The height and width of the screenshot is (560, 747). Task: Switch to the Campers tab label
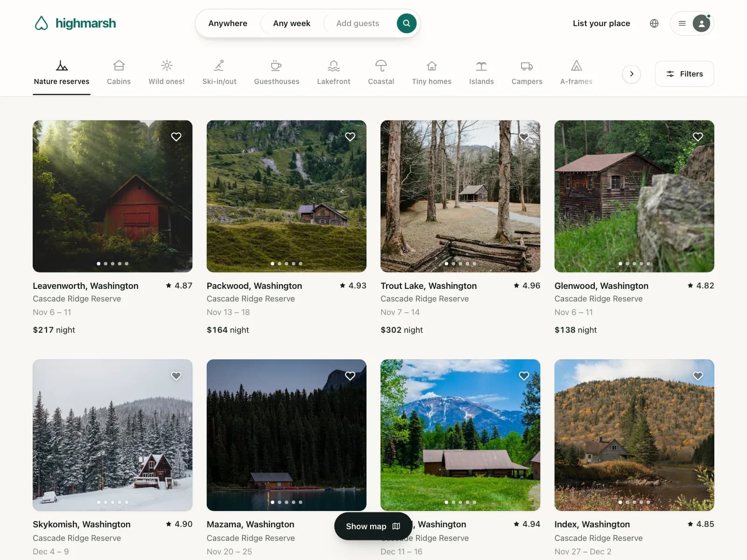tap(527, 82)
